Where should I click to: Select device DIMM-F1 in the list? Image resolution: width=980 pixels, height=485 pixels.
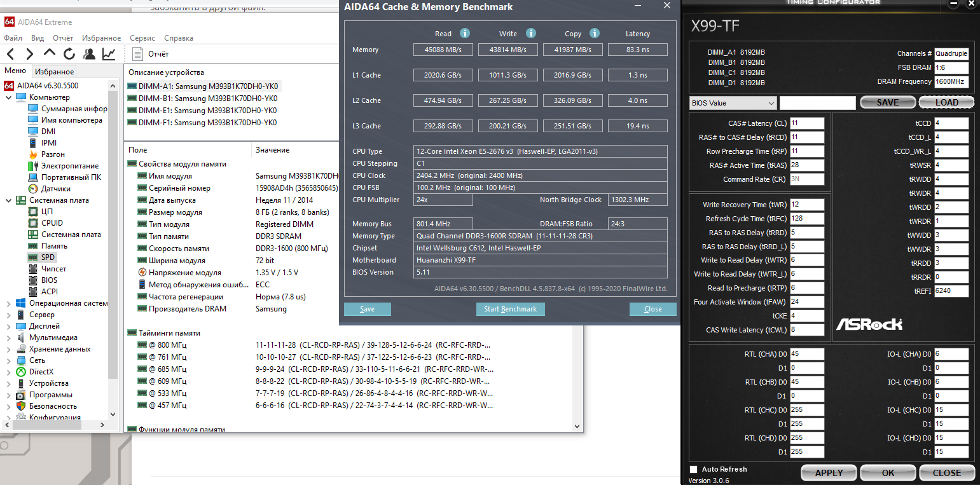[203, 123]
